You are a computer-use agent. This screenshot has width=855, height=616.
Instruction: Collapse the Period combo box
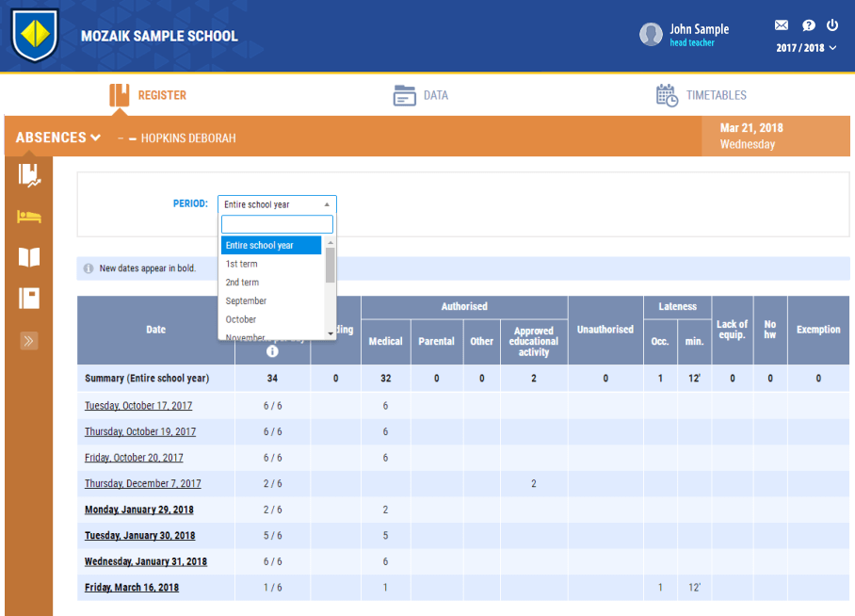[x=277, y=204]
